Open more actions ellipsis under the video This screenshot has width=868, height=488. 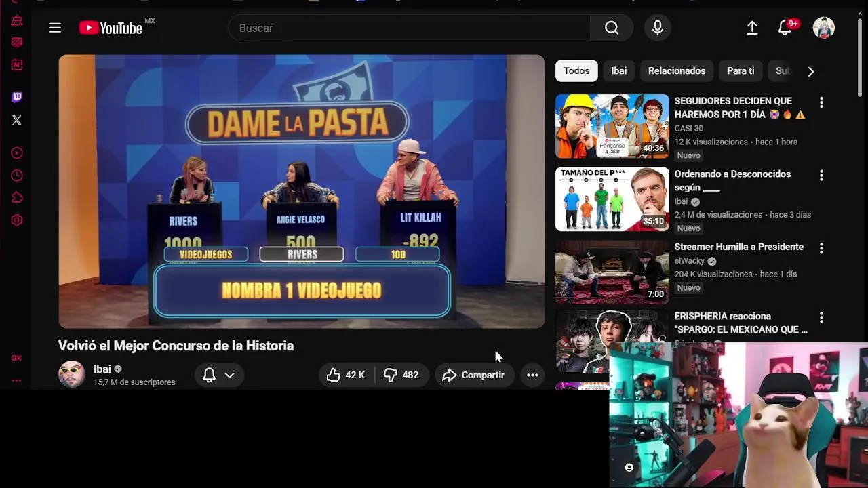pyautogui.click(x=532, y=375)
